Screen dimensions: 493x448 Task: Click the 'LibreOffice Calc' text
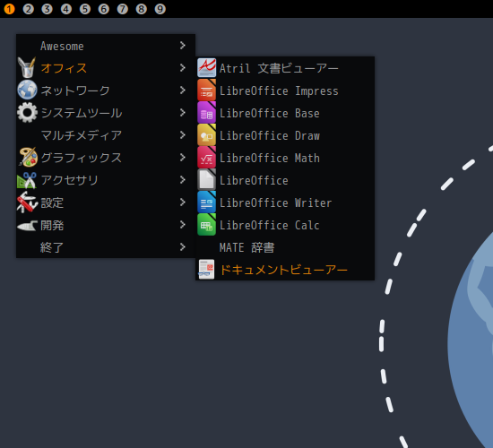coord(270,225)
